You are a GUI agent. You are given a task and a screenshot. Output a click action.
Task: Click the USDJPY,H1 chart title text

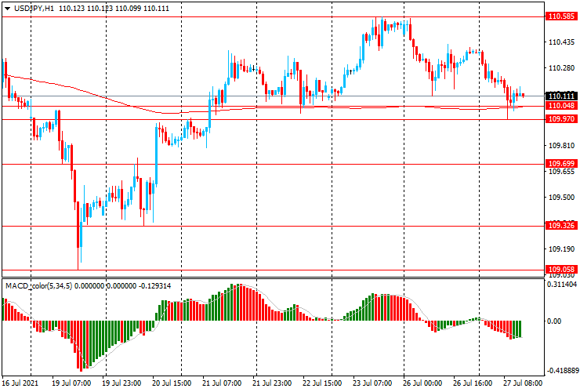34,8
